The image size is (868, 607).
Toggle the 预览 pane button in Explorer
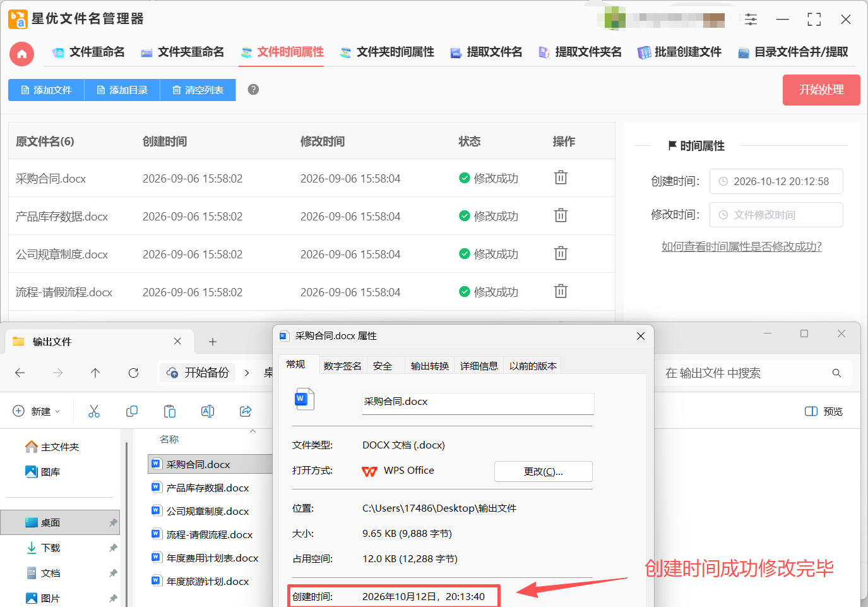pos(824,411)
